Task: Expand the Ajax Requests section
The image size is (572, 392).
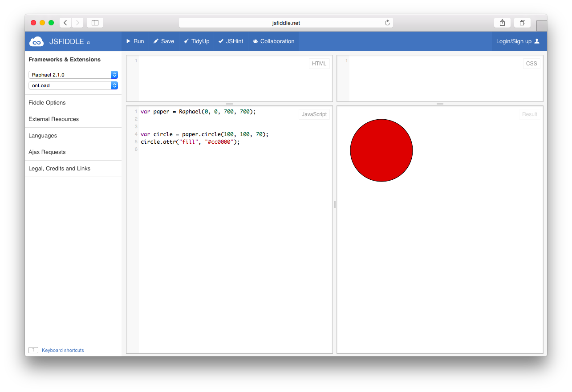Action: (x=73, y=152)
